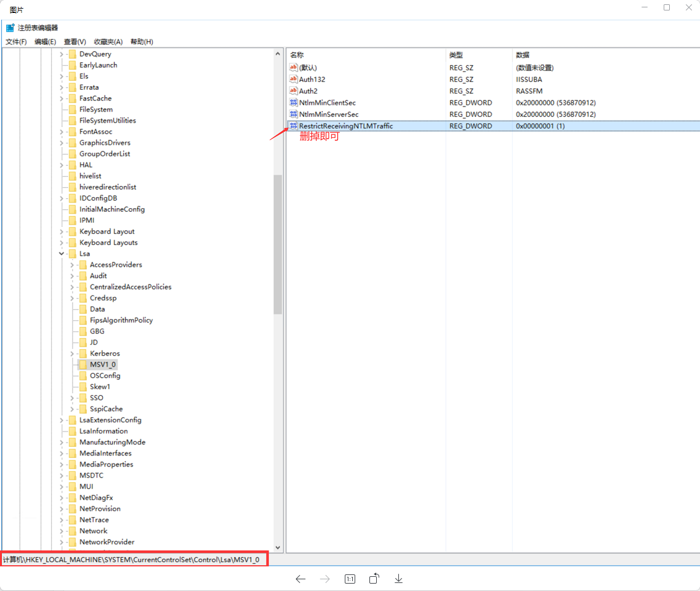Open the 文件(F) menu
The width and height of the screenshot is (700, 591).
16,42
